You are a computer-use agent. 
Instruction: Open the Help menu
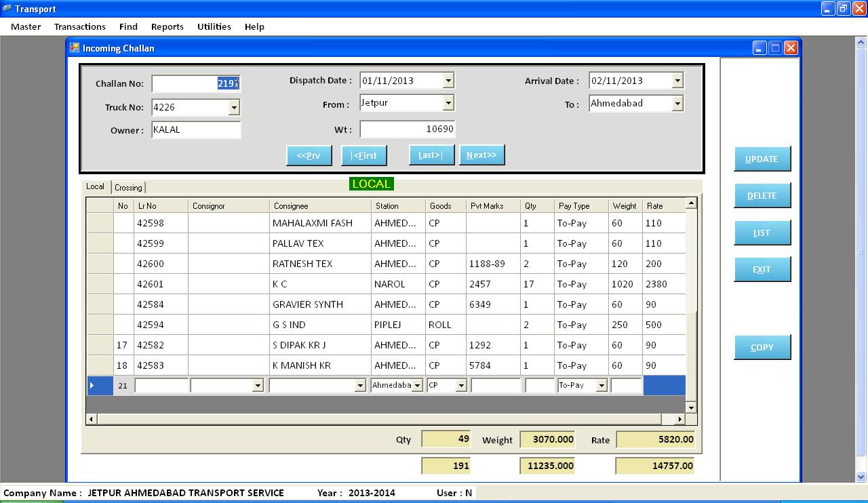point(254,26)
